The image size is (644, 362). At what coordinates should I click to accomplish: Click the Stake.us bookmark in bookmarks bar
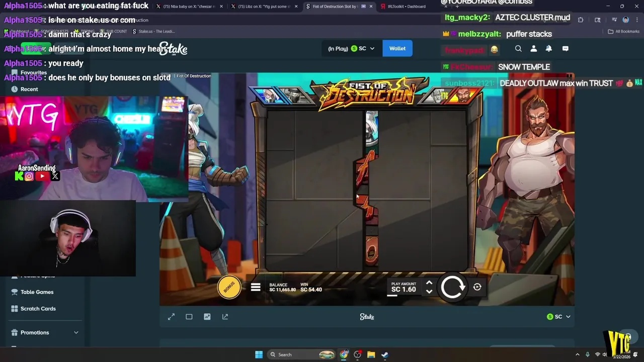tap(153, 31)
